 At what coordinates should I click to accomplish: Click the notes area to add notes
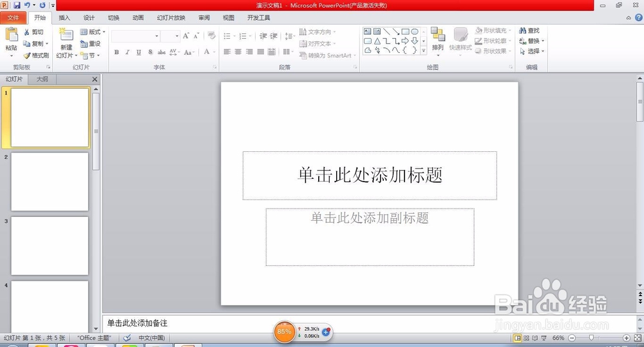(369, 323)
